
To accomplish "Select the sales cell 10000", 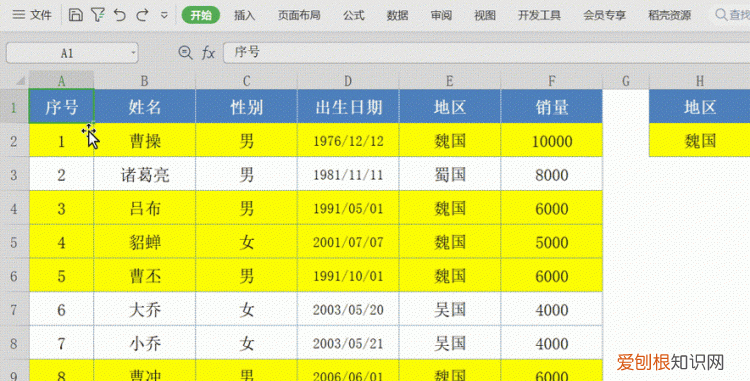I will 551,141.
